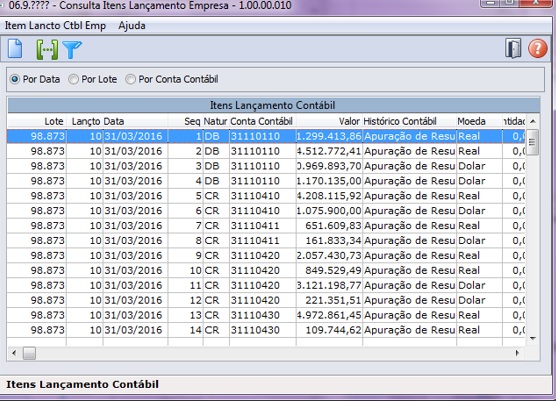Click Apuração de Resu in sequence 12 row
The width and height of the screenshot is (556, 402).
tap(409, 300)
